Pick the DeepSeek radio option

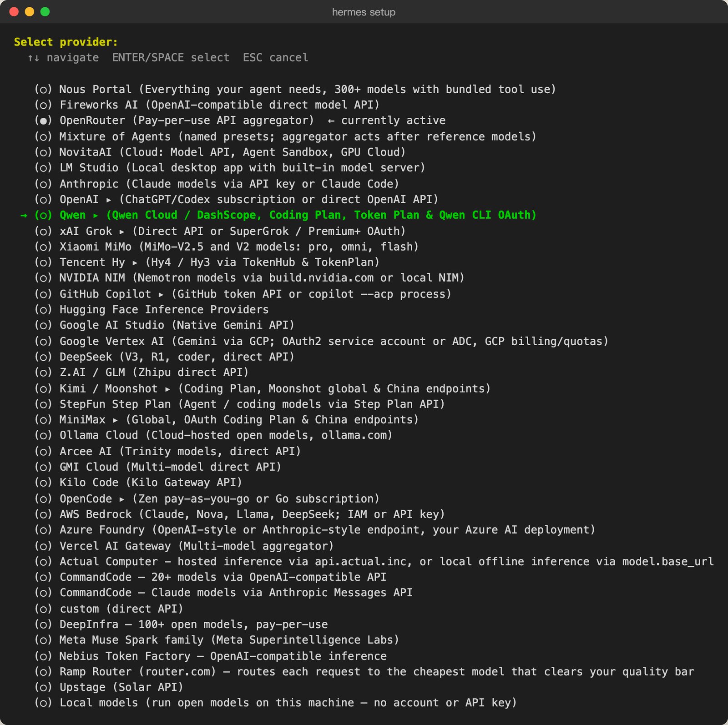coord(43,357)
